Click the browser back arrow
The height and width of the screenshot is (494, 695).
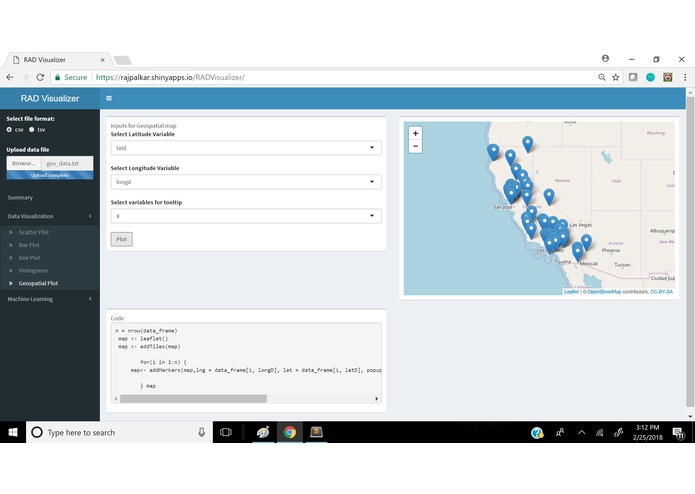(10, 77)
